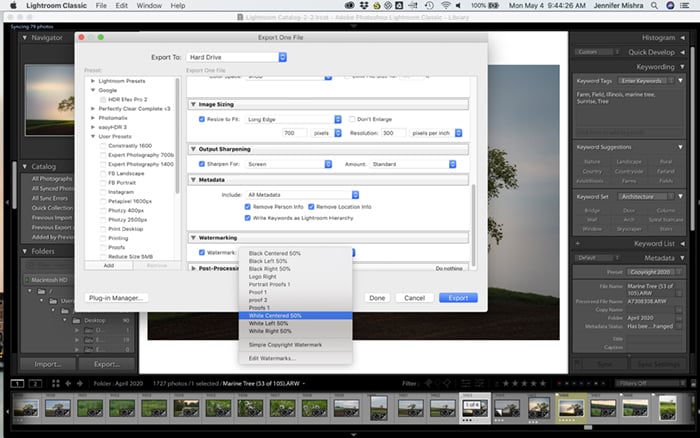Expand the Keyword List panel
This screenshot has height=438, width=700.
click(682, 243)
